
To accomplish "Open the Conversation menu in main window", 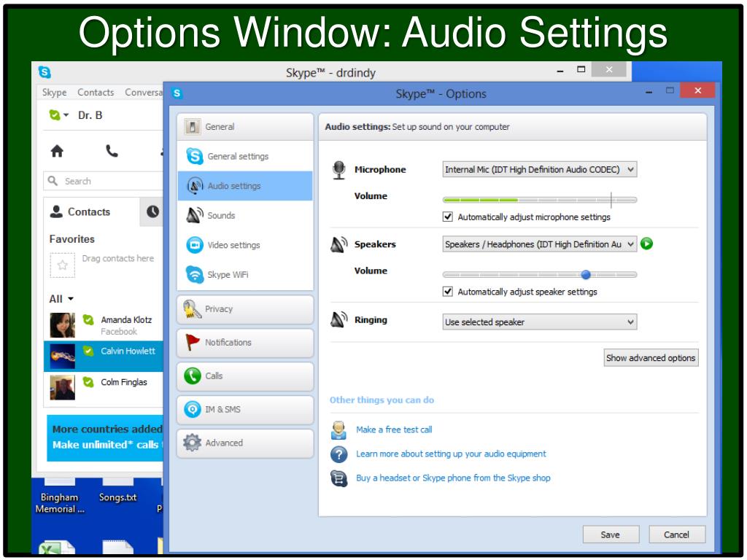I will (x=144, y=93).
